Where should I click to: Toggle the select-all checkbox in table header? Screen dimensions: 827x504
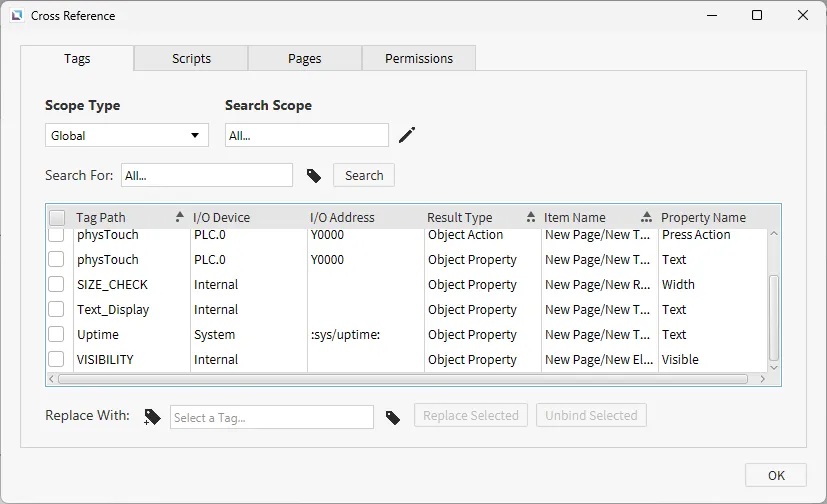tap(58, 217)
